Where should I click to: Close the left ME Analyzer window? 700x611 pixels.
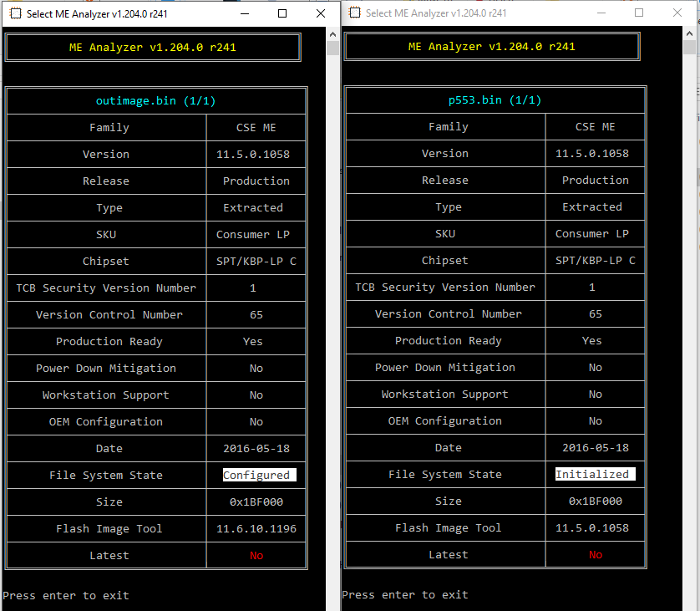point(321,14)
